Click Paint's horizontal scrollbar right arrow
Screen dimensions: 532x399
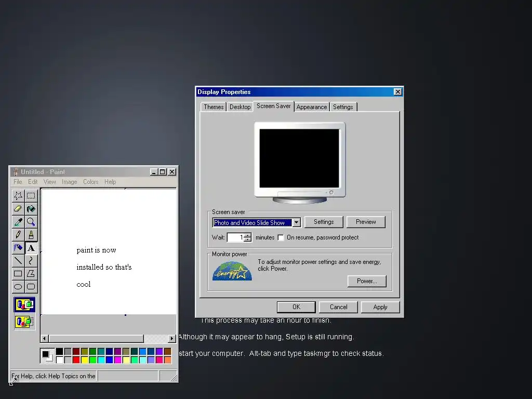[x=172, y=338]
